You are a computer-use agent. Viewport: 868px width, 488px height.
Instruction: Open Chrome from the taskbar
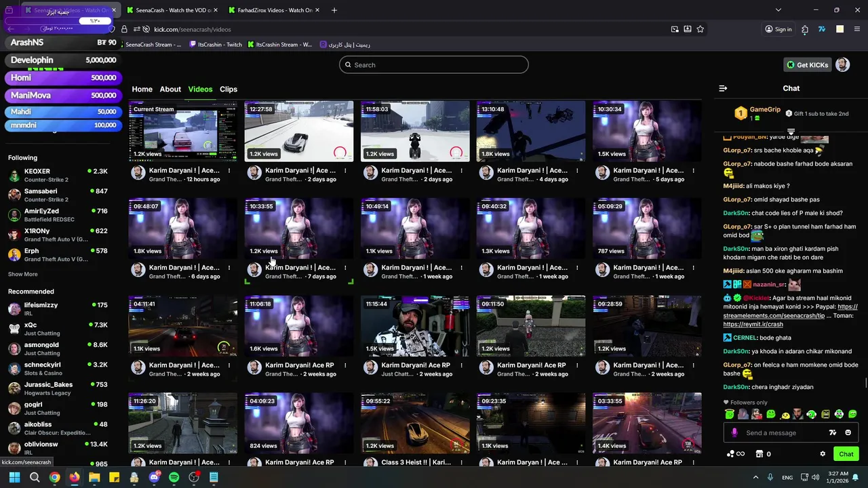pos(54,477)
